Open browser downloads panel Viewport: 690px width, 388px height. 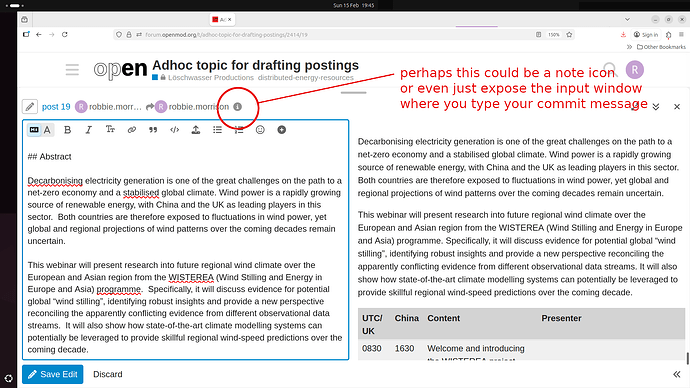coord(623,34)
